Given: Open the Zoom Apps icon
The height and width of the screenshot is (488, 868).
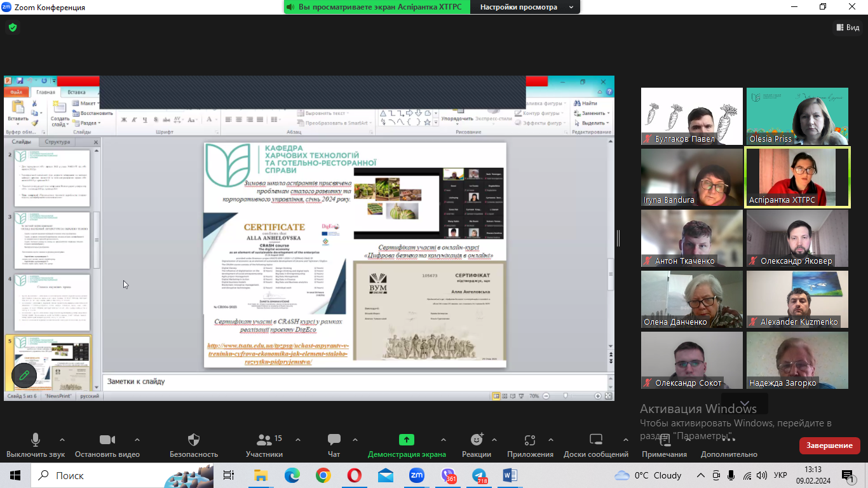Looking at the screenshot, I should click(530, 440).
